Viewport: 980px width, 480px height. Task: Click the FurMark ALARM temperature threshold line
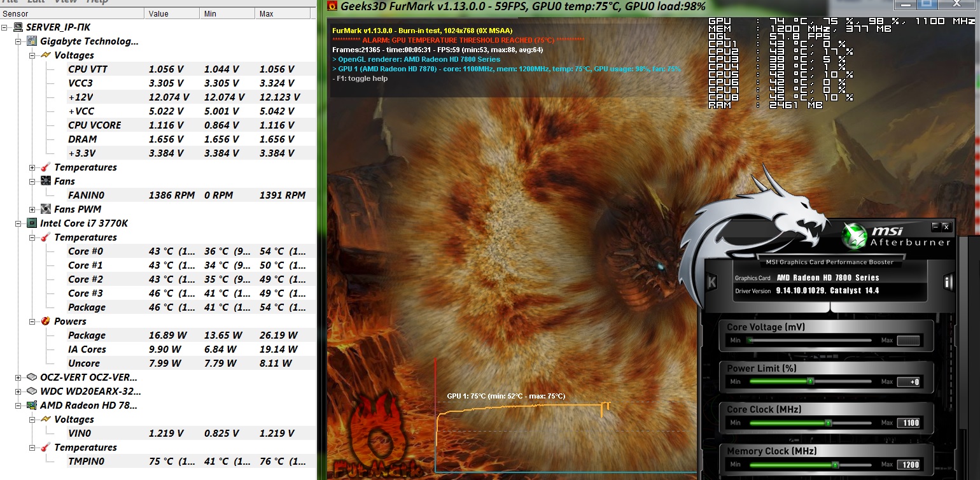[458, 40]
